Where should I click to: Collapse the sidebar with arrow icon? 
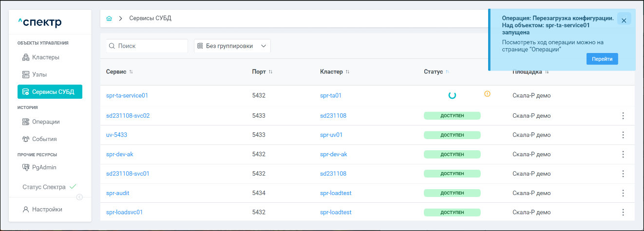click(79, 197)
